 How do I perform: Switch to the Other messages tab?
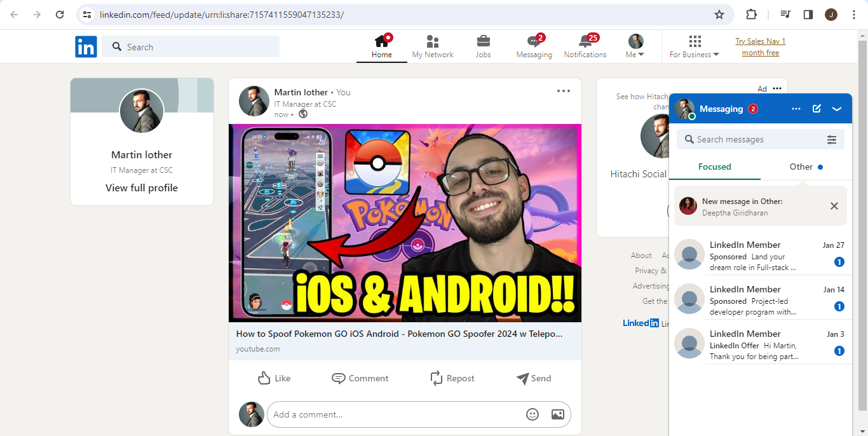tap(806, 167)
